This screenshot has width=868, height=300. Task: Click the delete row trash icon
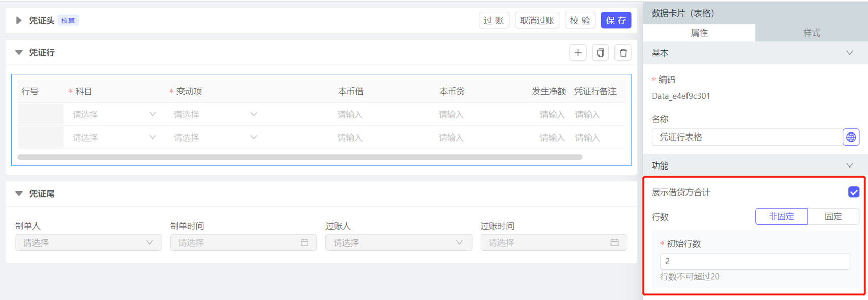point(623,53)
